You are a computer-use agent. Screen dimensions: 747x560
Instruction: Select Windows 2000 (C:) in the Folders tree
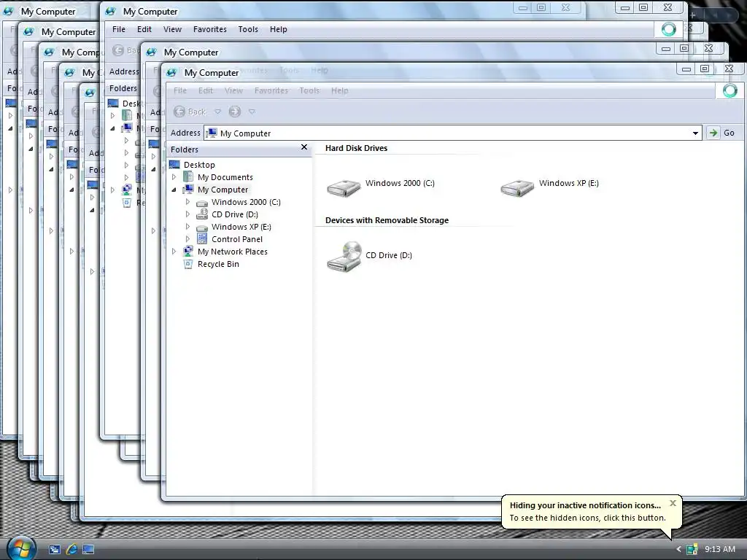pyautogui.click(x=246, y=202)
